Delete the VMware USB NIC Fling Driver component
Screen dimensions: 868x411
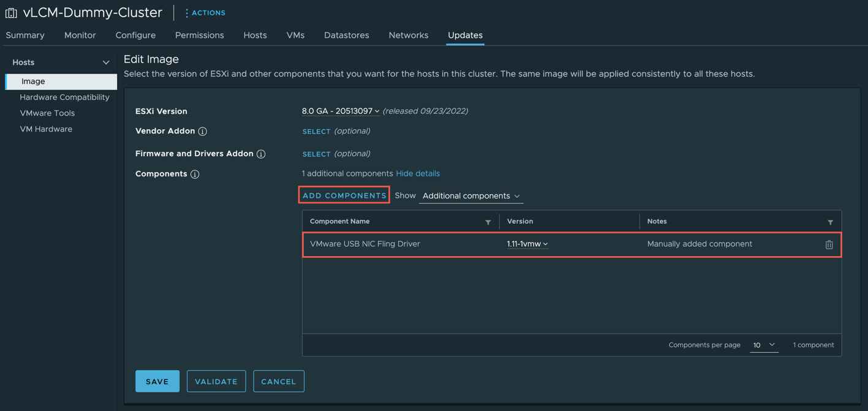pyautogui.click(x=829, y=244)
